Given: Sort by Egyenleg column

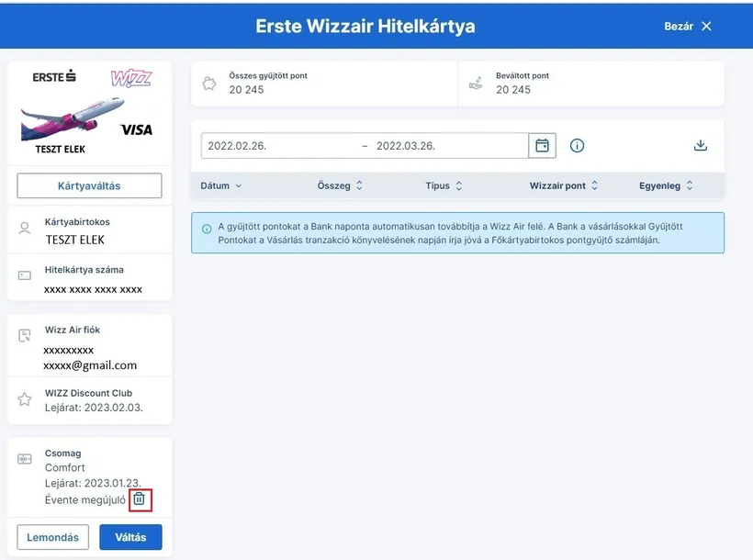Looking at the screenshot, I should pos(666,185).
